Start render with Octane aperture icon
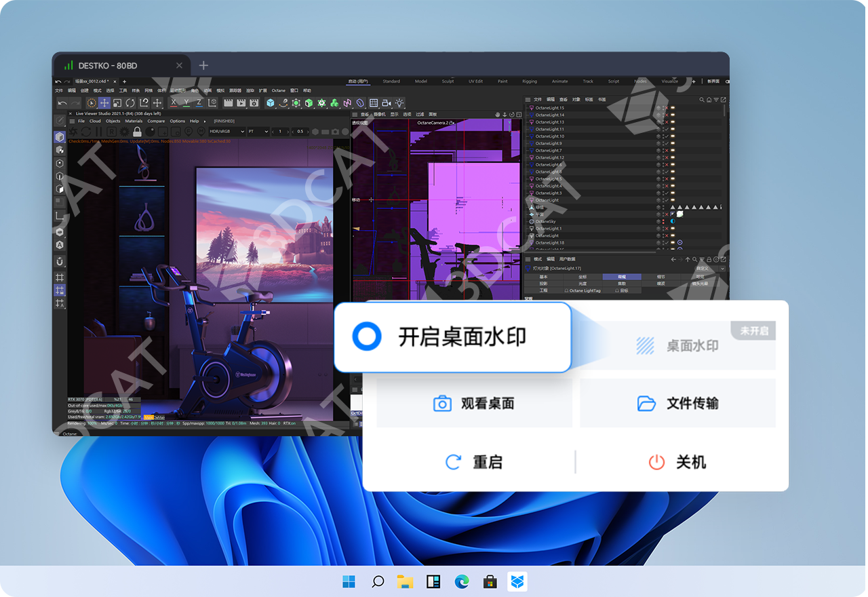The image size is (868, 597). pyautogui.click(x=73, y=131)
